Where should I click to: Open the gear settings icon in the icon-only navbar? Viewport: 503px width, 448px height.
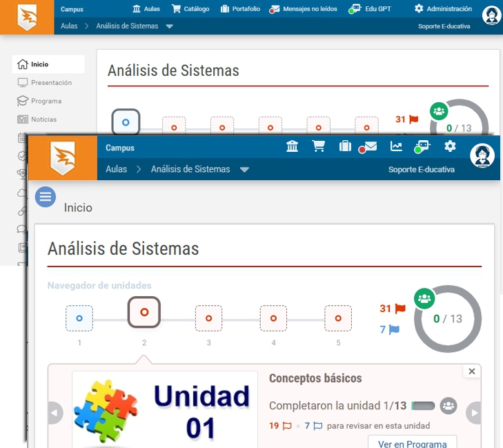(x=450, y=146)
